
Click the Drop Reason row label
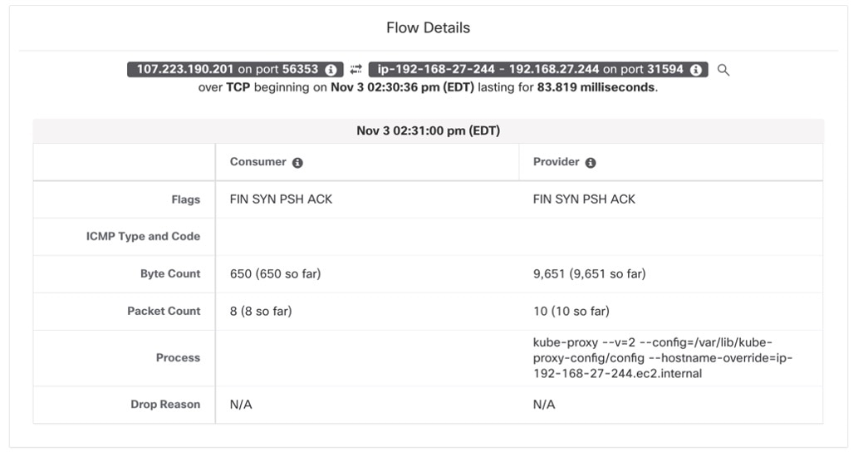click(165, 405)
